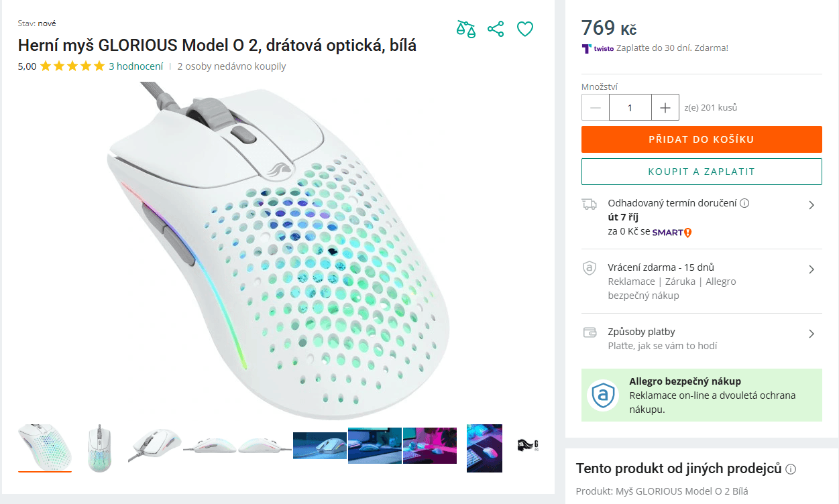Expand free returns 15 days section
The height and width of the screenshot is (504, 839).
pyautogui.click(x=702, y=281)
